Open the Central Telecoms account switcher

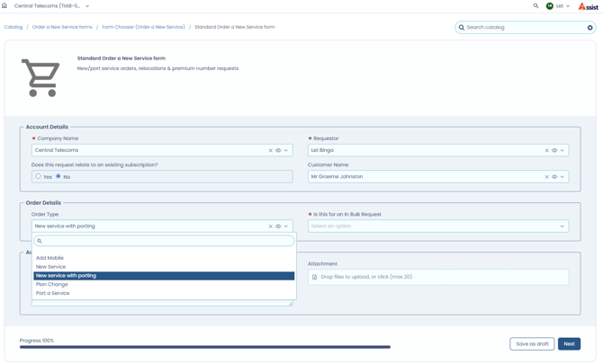(x=51, y=6)
